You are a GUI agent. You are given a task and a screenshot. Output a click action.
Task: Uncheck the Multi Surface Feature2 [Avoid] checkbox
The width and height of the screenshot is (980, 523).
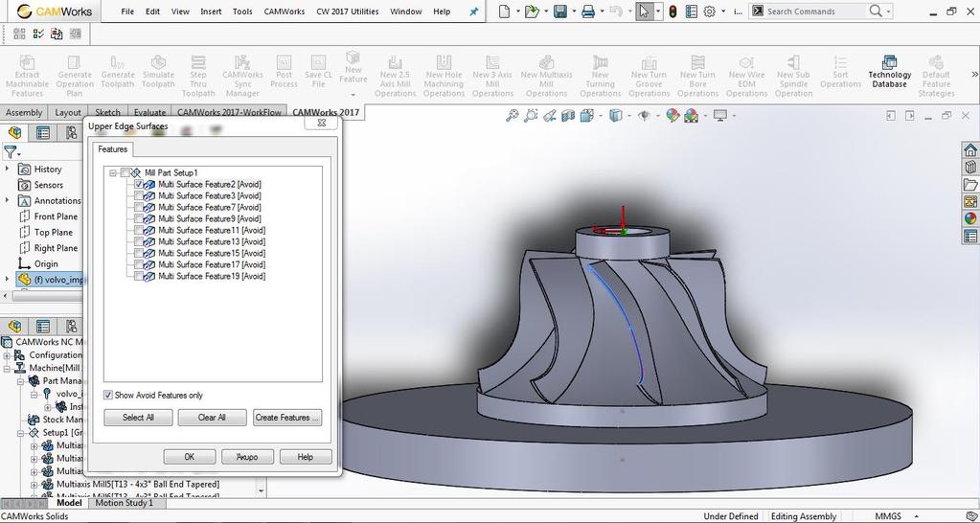pyautogui.click(x=139, y=184)
